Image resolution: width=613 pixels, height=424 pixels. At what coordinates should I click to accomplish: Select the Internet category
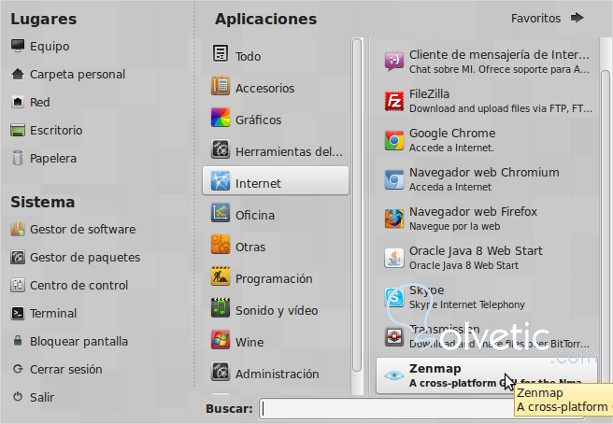(276, 181)
